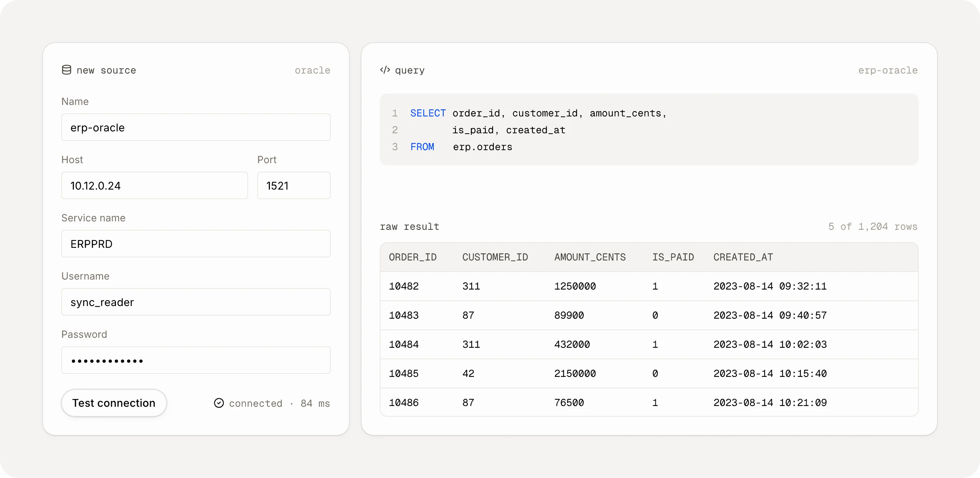Click the Username field sync_reader
The width and height of the screenshot is (980, 478).
tap(196, 302)
